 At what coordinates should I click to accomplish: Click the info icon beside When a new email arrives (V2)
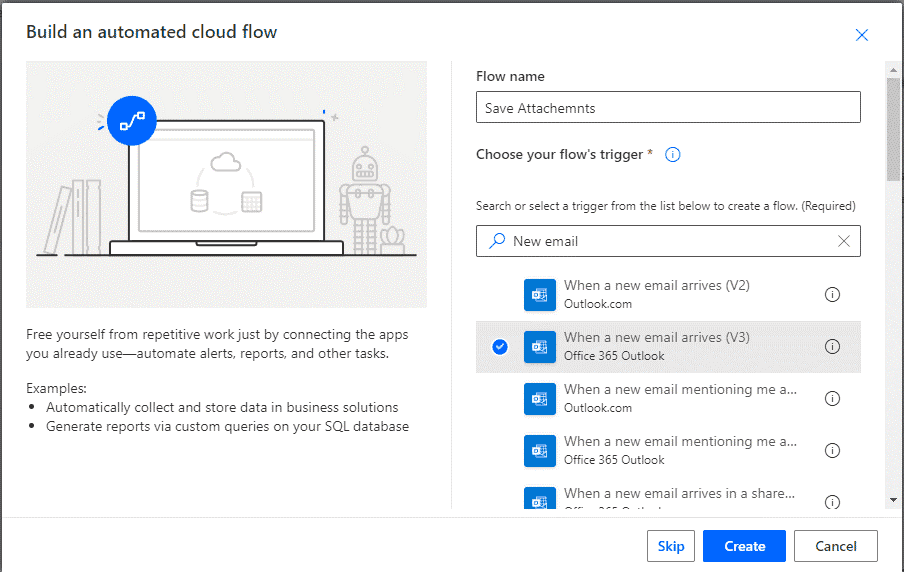(832, 294)
